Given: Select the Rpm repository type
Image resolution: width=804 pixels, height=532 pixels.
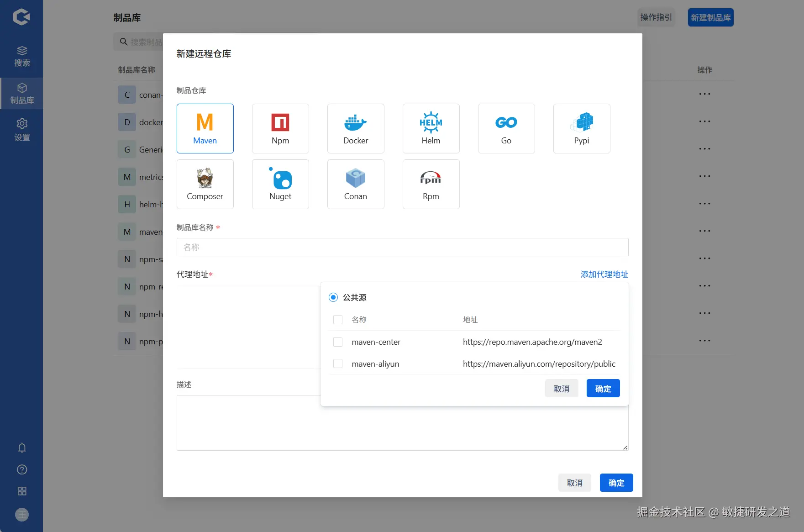Looking at the screenshot, I should pos(431,184).
